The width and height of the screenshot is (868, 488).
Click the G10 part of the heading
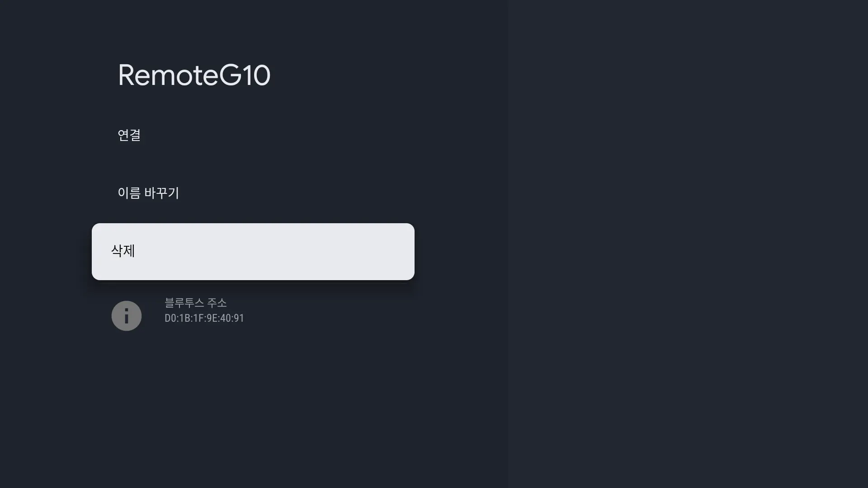pos(245,75)
